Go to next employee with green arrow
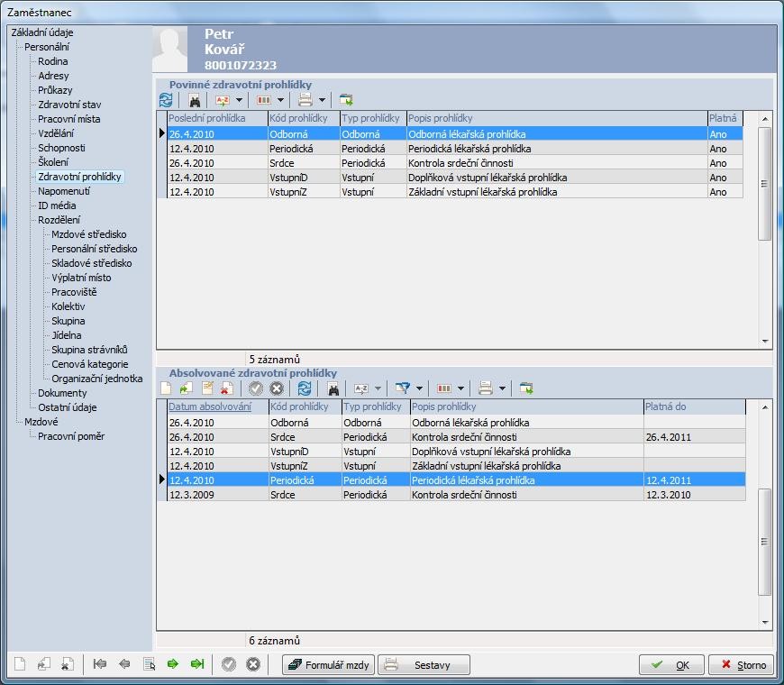The width and height of the screenshot is (784, 685). [x=173, y=664]
